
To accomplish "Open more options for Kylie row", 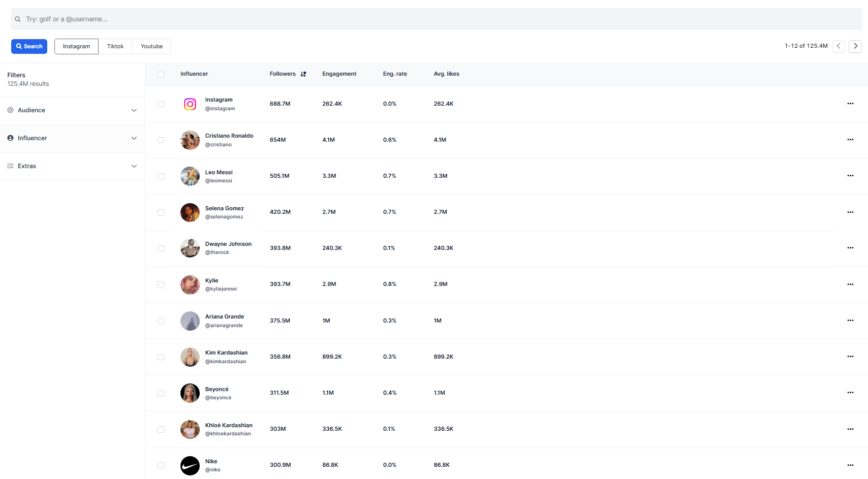I will point(850,284).
